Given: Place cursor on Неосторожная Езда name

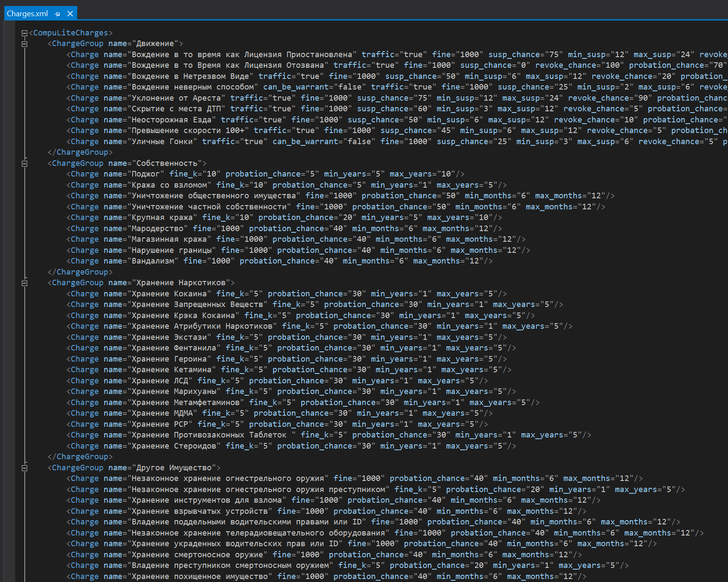Looking at the screenshot, I should pyautogui.click(x=171, y=120).
